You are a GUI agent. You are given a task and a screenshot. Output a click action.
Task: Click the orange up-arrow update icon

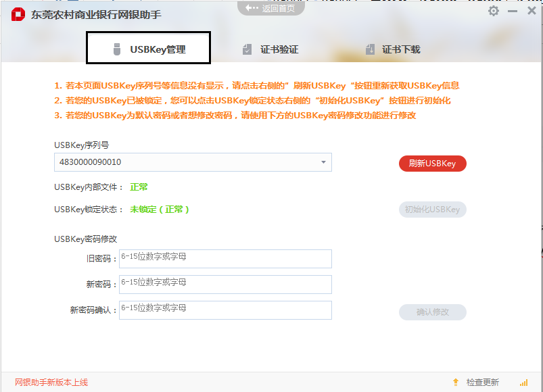(456, 383)
